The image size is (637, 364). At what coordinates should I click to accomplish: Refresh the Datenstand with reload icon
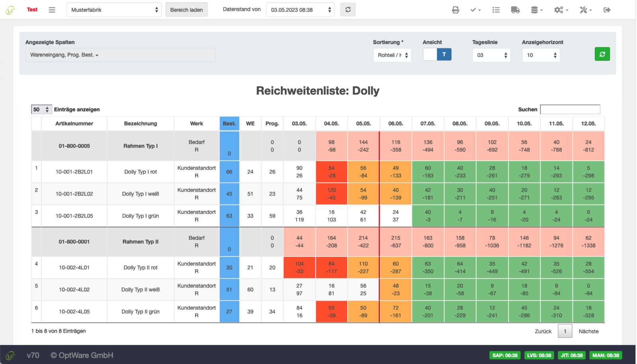click(x=348, y=10)
